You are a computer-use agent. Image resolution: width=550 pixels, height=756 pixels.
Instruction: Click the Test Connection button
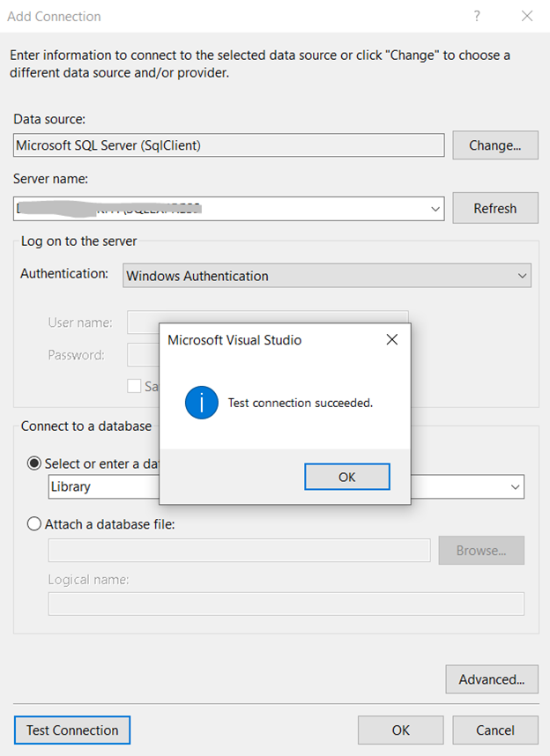[72, 730]
